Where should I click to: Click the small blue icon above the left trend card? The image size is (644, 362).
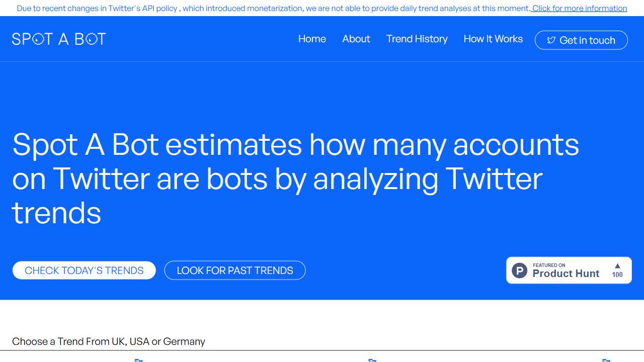139,360
